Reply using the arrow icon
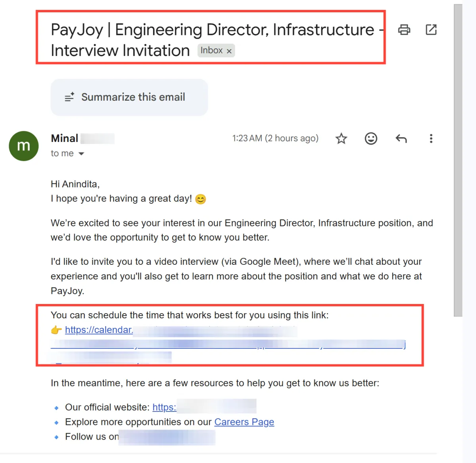The width and height of the screenshot is (476, 463). pos(401,138)
